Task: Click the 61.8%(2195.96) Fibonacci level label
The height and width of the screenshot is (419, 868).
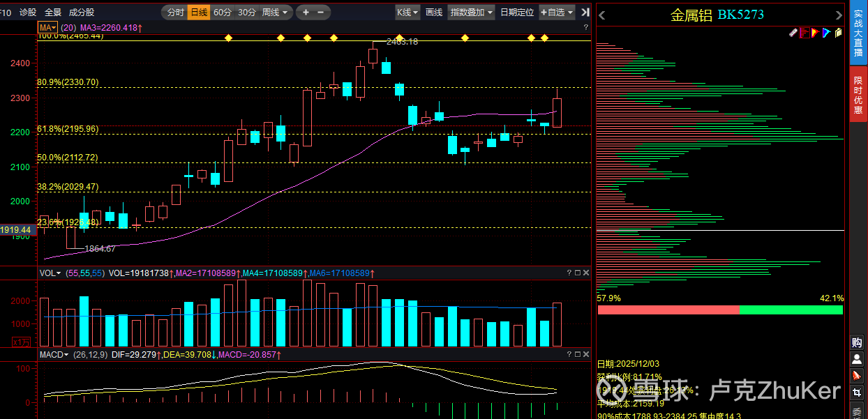Action: [68, 129]
